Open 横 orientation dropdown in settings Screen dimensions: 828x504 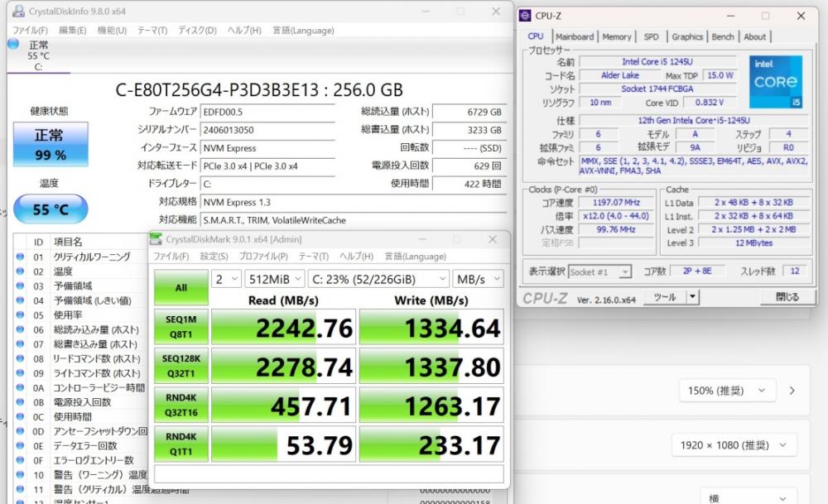click(x=749, y=497)
